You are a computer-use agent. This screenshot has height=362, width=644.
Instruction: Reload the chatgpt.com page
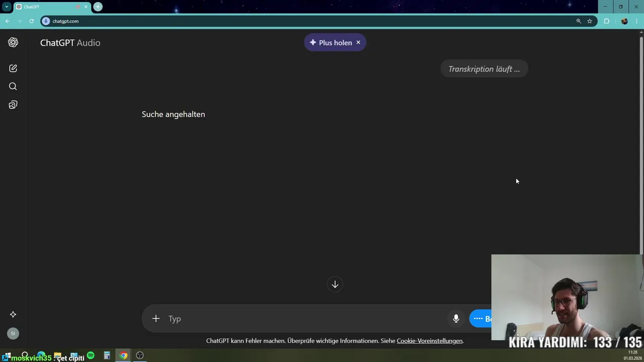(32, 21)
